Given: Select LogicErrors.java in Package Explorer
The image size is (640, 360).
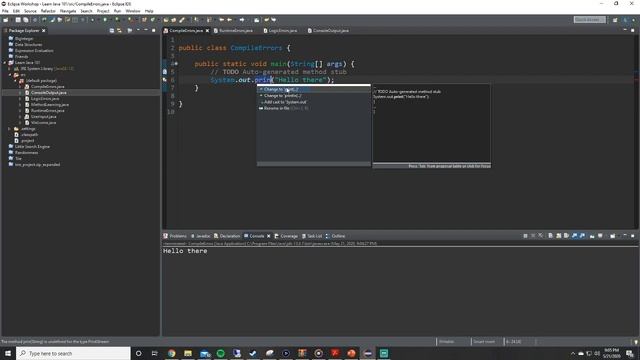Looking at the screenshot, I should pyautogui.click(x=45, y=99).
